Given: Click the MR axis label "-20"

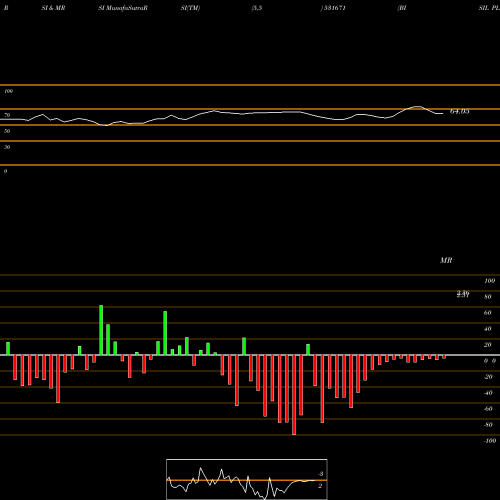Looking at the screenshot, I should pos(488,377).
